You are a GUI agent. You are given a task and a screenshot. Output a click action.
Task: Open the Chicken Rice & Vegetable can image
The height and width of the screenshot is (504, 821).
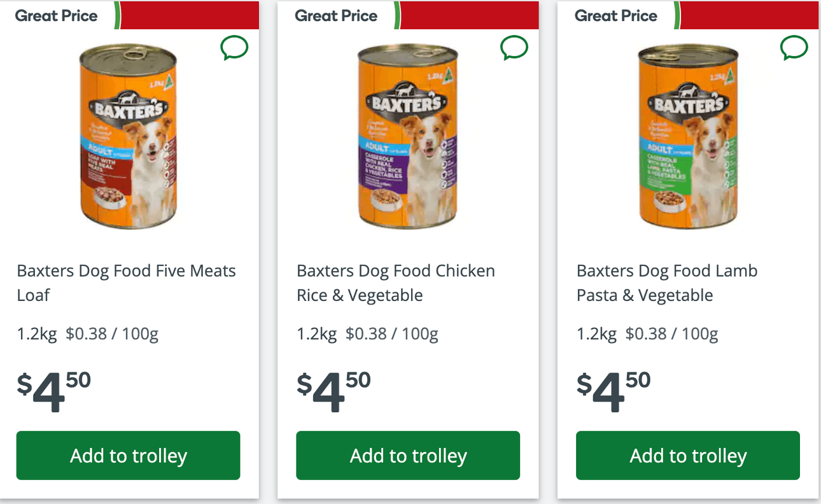pyautogui.click(x=408, y=137)
